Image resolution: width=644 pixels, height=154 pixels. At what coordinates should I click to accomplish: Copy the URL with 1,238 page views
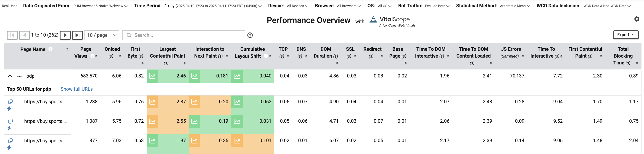[11, 101]
